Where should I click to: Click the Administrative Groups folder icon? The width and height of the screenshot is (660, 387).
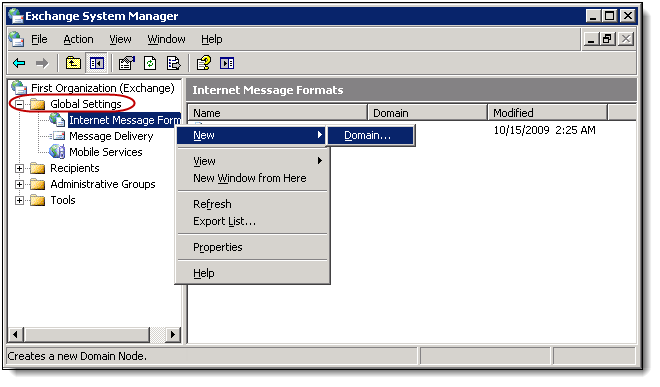[x=38, y=184]
